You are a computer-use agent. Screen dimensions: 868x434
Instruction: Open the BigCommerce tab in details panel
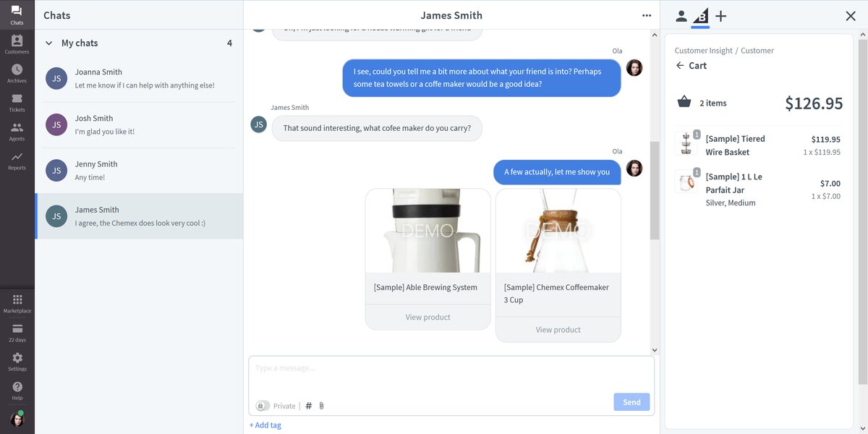click(700, 16)
